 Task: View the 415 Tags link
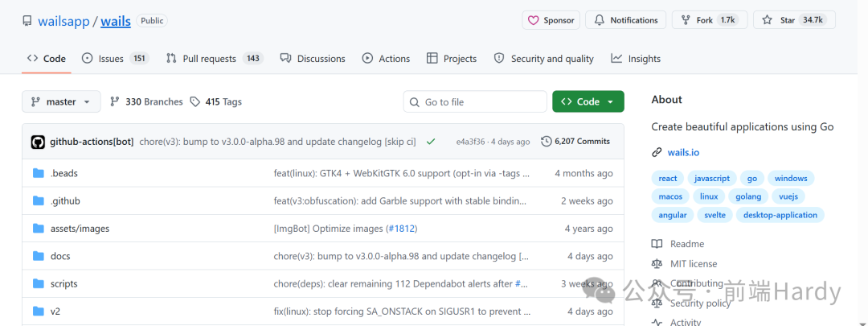[x=216, y=101]
